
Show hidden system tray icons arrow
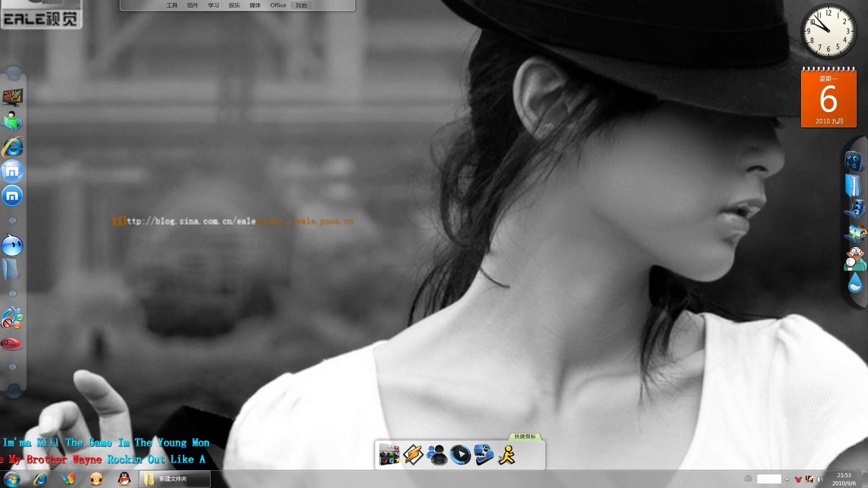pyautogui.click(x=787, y=479)
